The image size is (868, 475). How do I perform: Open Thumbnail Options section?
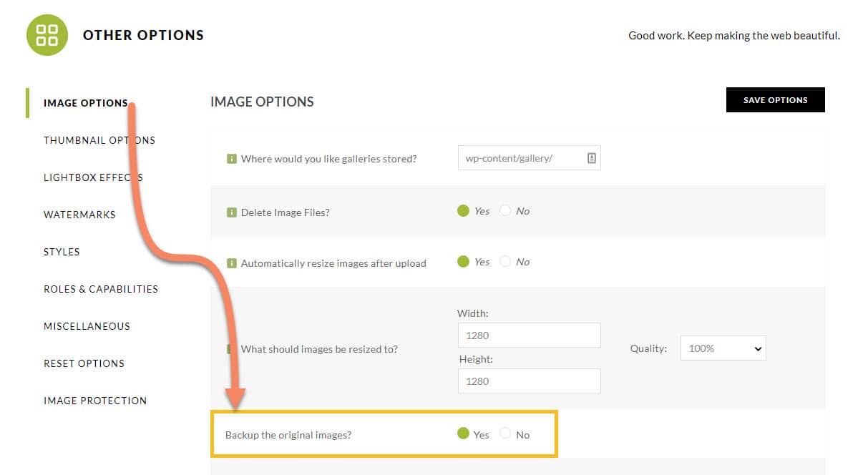click(99, 140)
